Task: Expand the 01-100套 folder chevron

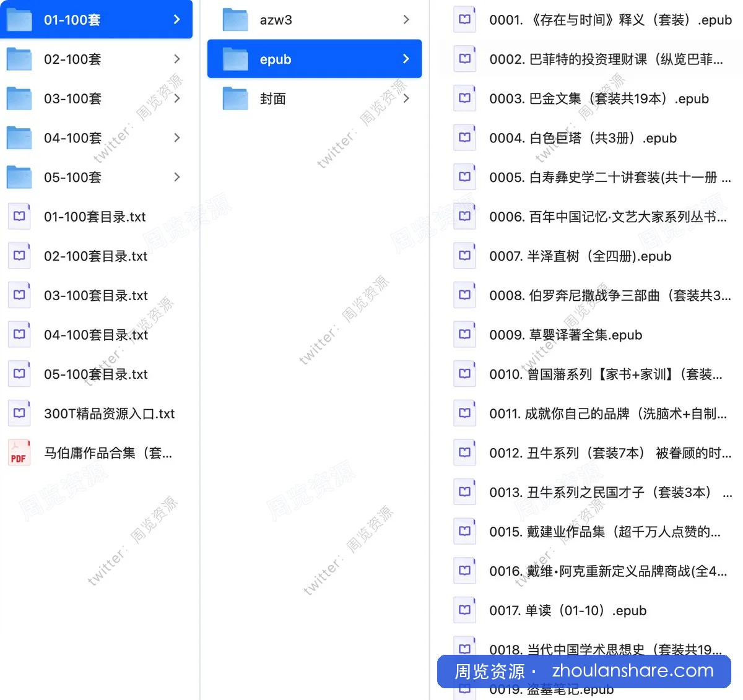Action: [176, 20]
